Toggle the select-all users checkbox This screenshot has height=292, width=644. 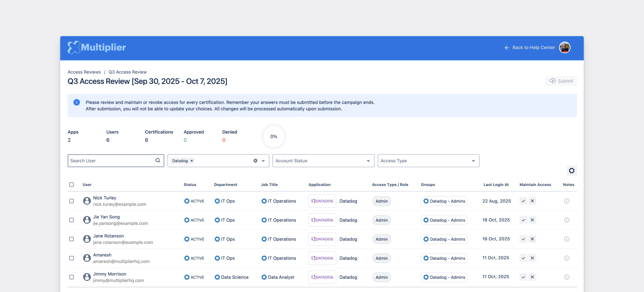click(72, 184)
